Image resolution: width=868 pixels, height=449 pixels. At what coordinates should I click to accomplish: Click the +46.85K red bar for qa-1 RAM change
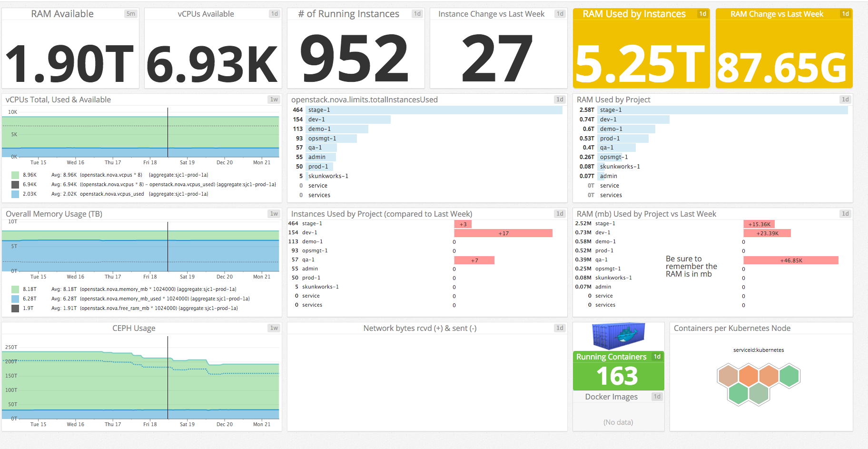click(790, 260)
